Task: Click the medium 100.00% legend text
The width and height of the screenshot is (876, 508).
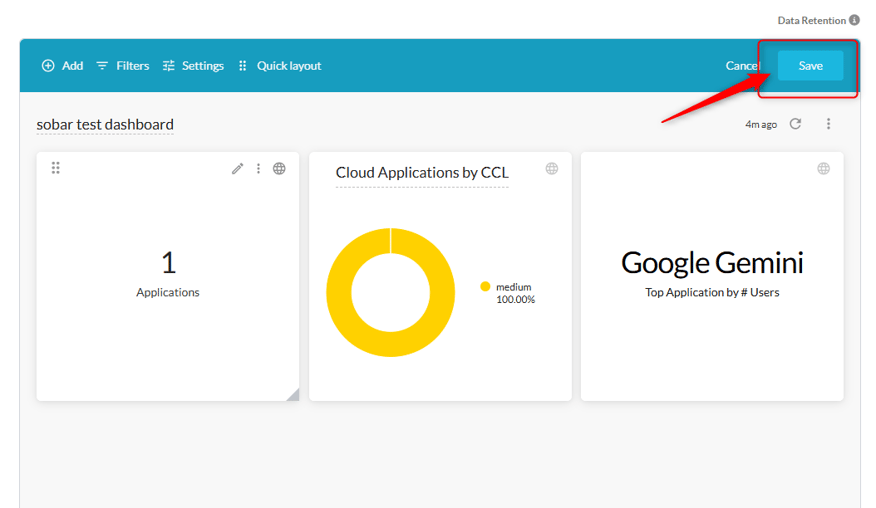Action: click(515, 293)
